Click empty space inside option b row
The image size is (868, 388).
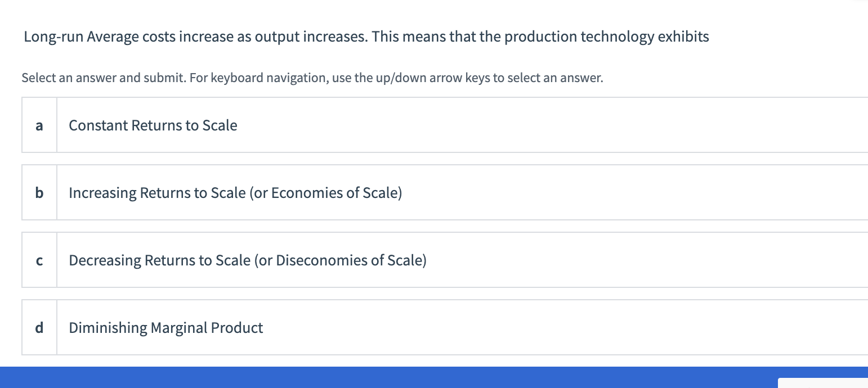pos(619,193)
